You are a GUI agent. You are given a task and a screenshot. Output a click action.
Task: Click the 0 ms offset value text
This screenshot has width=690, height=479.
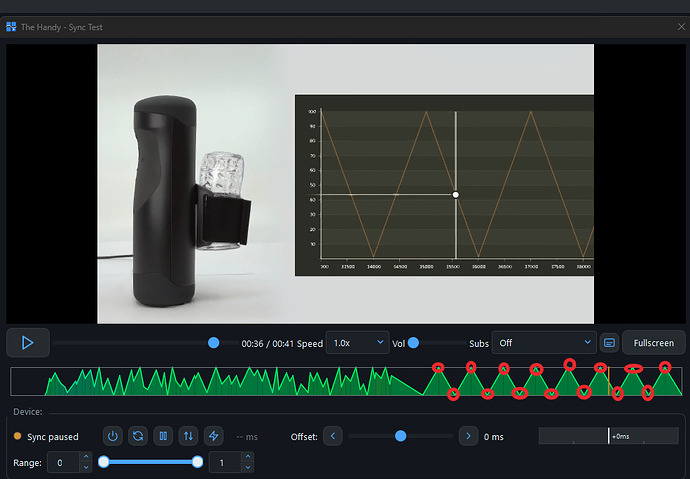[x=494, y=437]
